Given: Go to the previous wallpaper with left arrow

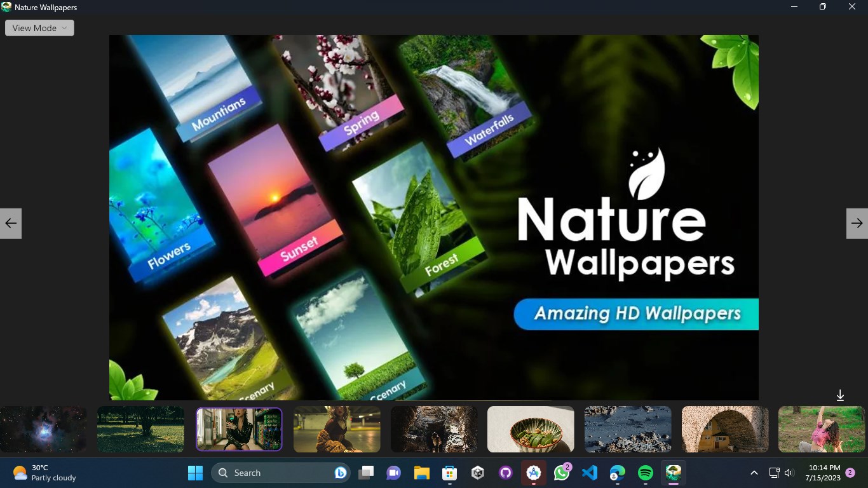Looking at the screenshot, I should coord(11,223).
